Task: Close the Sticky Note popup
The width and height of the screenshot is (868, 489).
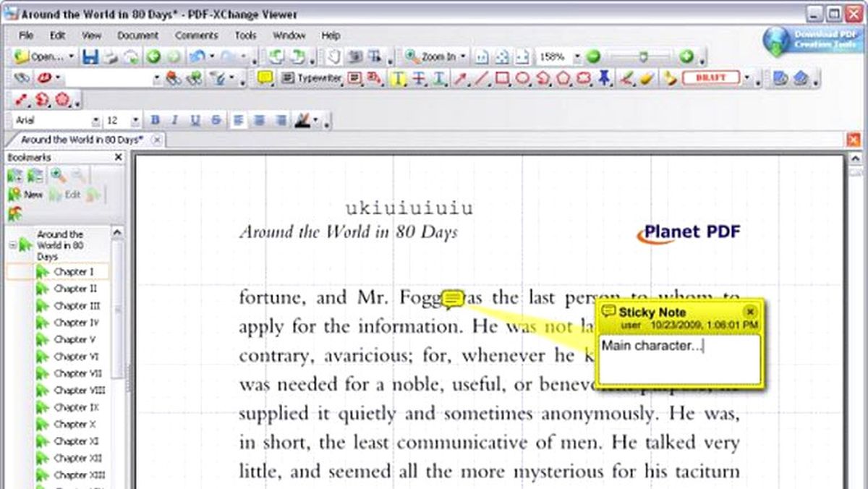Action: tap(750, 311)
